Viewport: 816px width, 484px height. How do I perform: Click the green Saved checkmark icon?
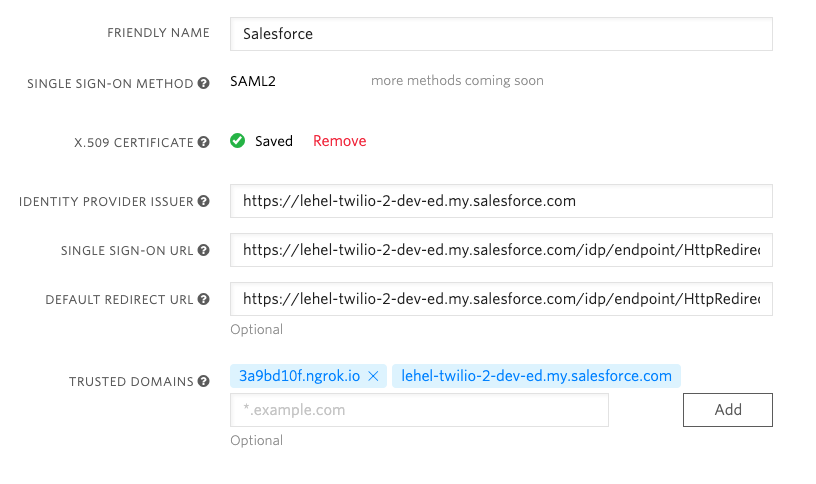click(x=238, y=141)
